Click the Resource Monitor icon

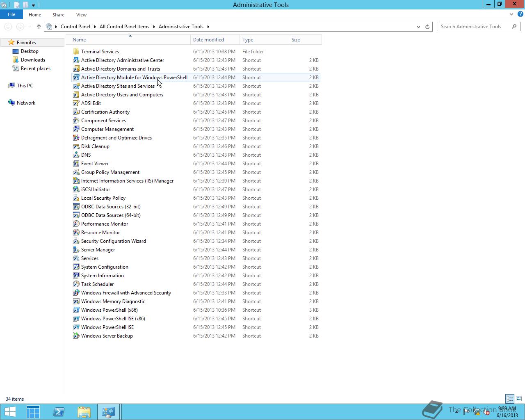click(x=76, y=233)
